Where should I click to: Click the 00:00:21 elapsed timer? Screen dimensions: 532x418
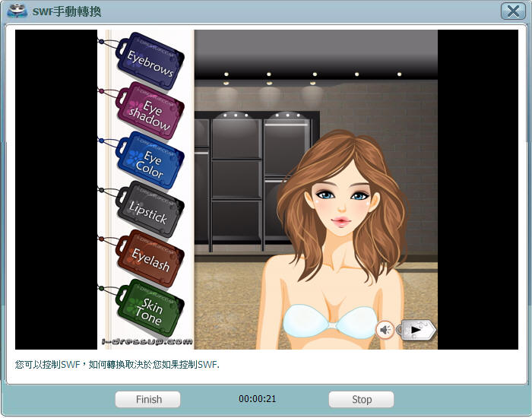pyautogui.click(x=257, y=399)
